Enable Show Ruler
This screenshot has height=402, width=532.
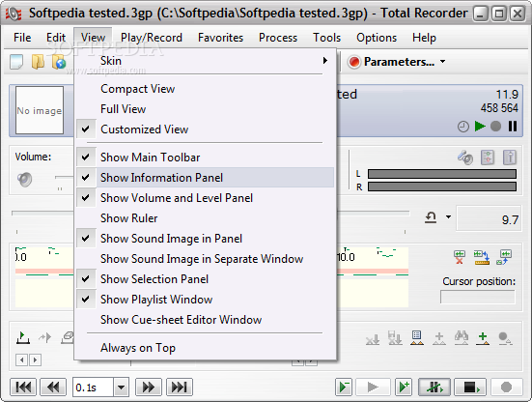tap(205, 218)
